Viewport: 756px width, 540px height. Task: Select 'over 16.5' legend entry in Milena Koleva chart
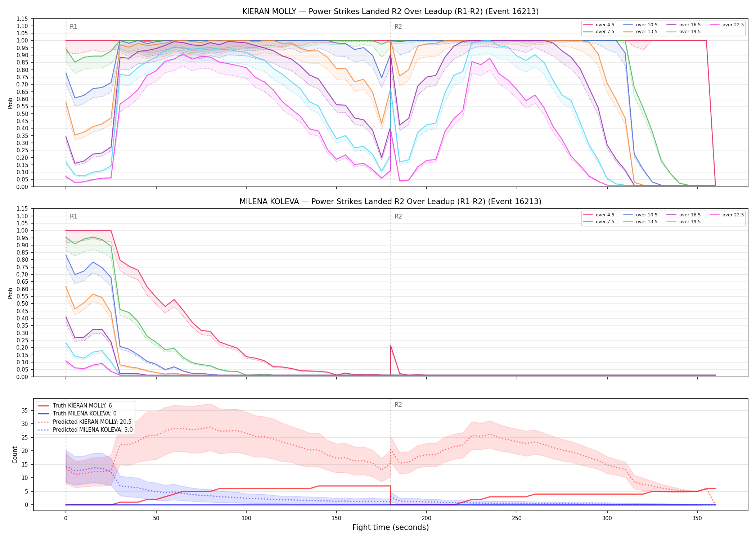point(684,215)
